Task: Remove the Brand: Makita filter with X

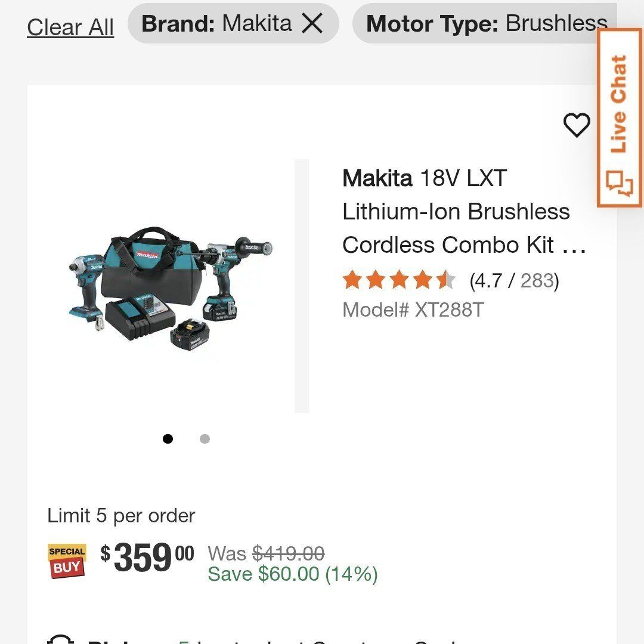Action: pos(312,24)
